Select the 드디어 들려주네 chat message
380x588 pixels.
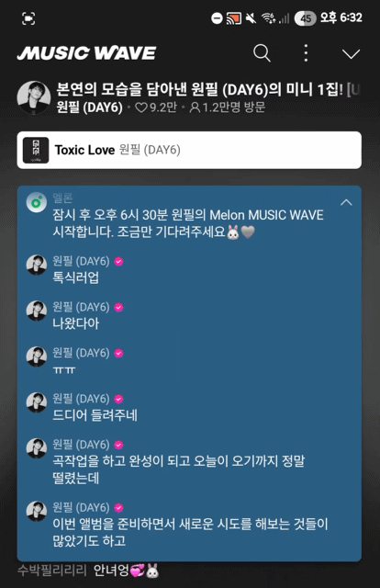tap(95, 415)
